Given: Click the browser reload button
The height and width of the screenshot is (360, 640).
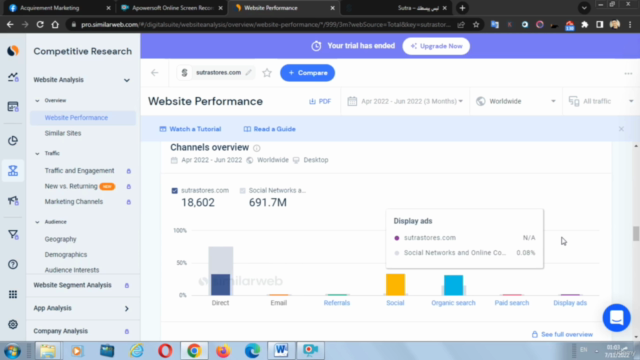Looking at the screenshot, I should pyautogui.click(x=40, y=24).
